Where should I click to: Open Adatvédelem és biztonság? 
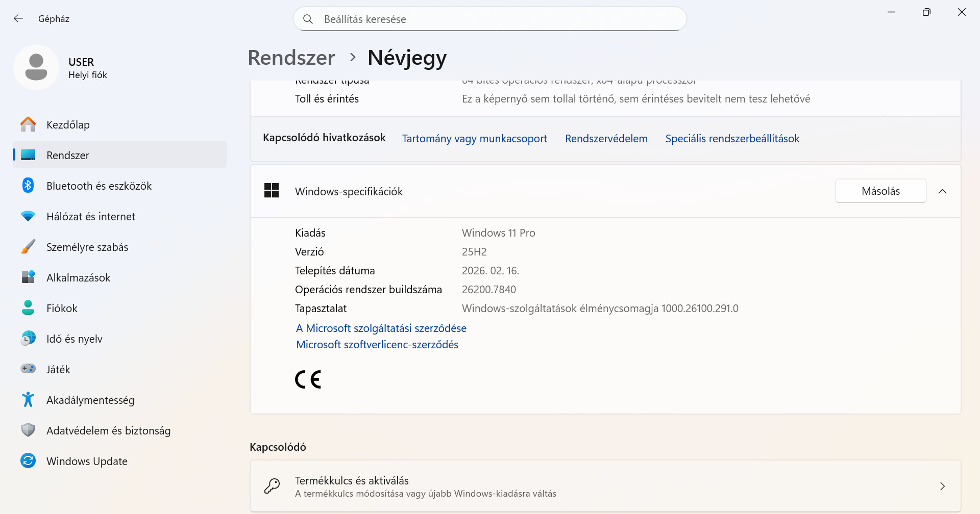pos(119,430)
